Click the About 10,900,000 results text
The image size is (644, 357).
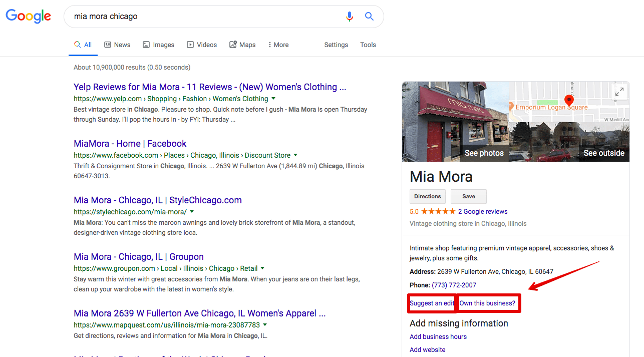132,67
